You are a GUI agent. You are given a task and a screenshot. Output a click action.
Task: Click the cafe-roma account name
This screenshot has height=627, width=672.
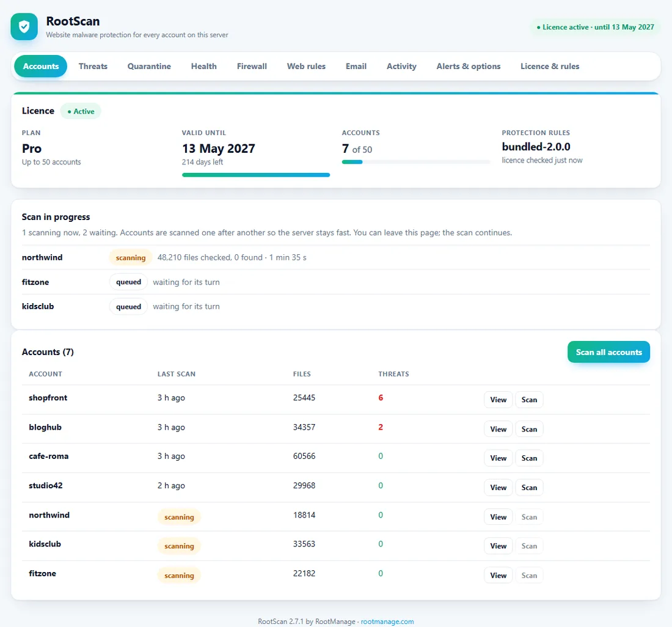(x=48, y=456)
